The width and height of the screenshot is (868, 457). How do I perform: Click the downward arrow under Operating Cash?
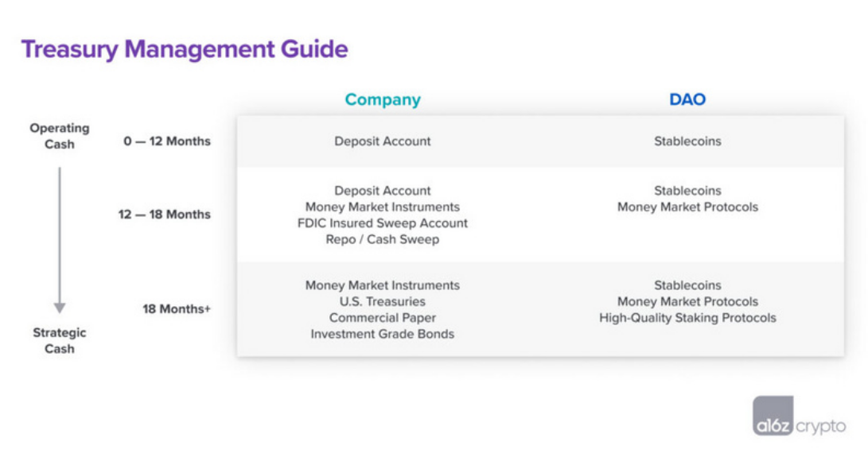point(60,238)
